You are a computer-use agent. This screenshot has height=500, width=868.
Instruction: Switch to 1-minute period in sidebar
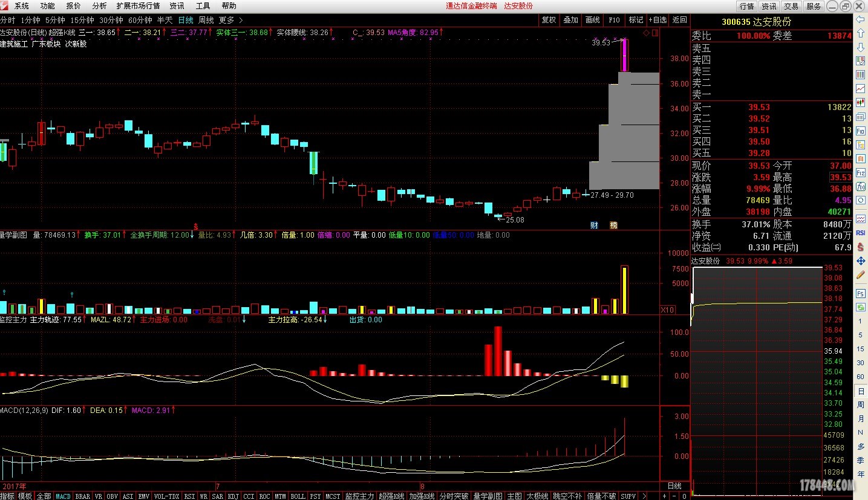[x=860, y=321]
